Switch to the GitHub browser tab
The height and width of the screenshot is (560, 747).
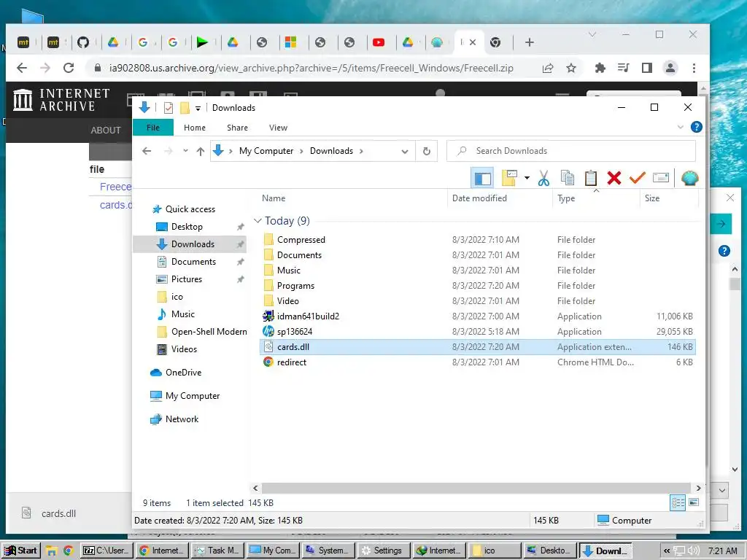[x=83, y=42]
